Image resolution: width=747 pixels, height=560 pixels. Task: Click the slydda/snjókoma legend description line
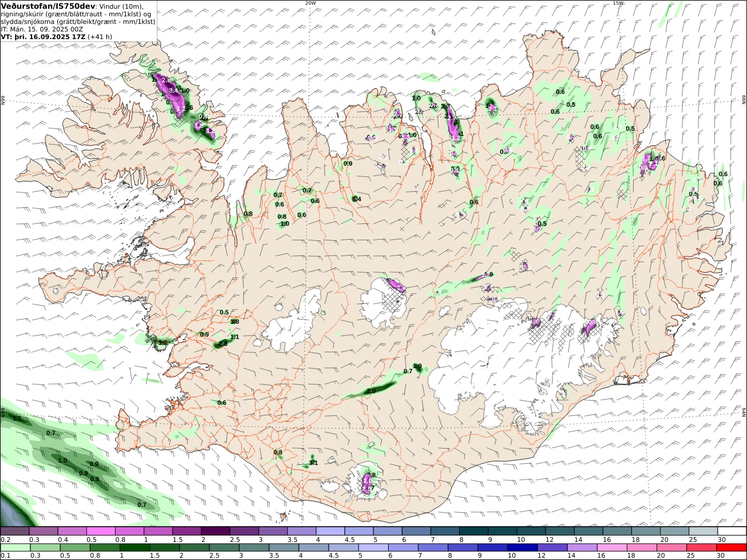point(78,22)
